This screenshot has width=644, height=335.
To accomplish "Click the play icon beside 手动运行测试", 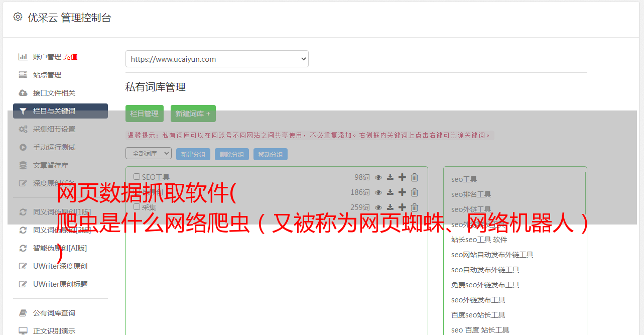I will pyautogui.click(x=23, y=147).
